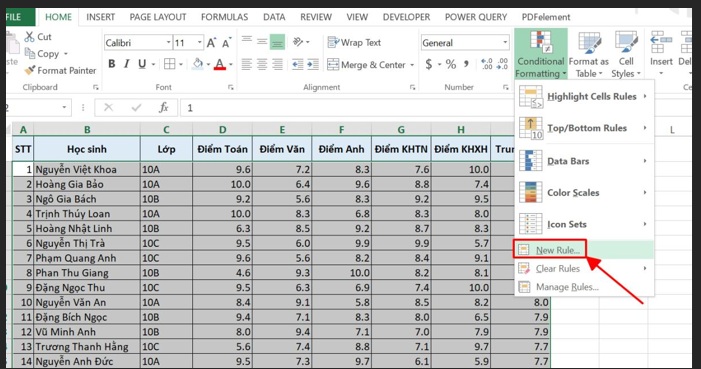Screen dimensions: 701x369
Task: Click the Insert Function fx button
Action: click(164, 107)
